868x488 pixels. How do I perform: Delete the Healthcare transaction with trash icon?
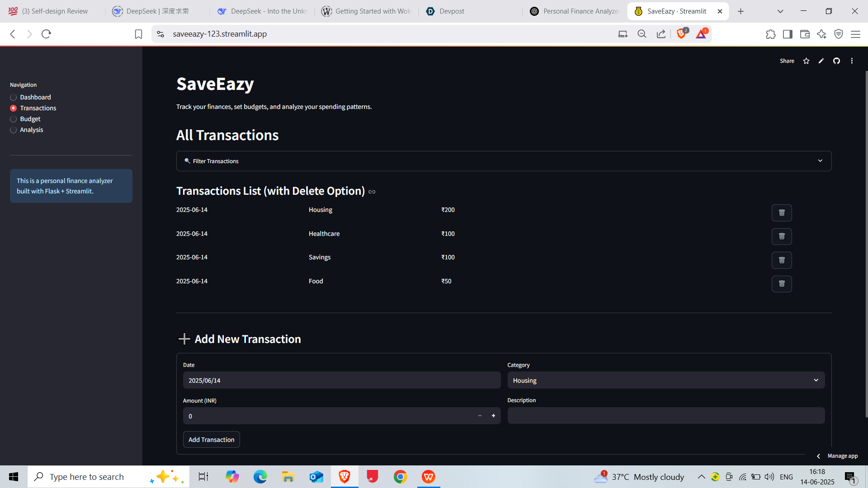pyautogui.click(x=781, y=236)
